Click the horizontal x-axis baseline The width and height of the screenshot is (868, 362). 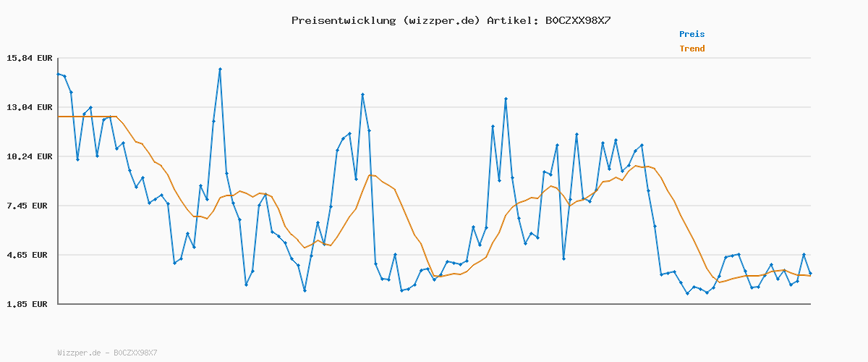434,304
